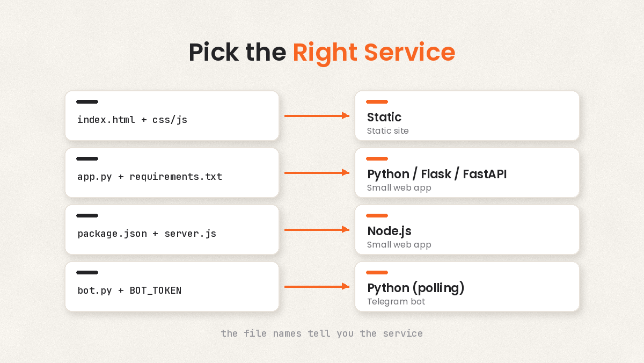Click the Static site service card

(x=467, y=115)
